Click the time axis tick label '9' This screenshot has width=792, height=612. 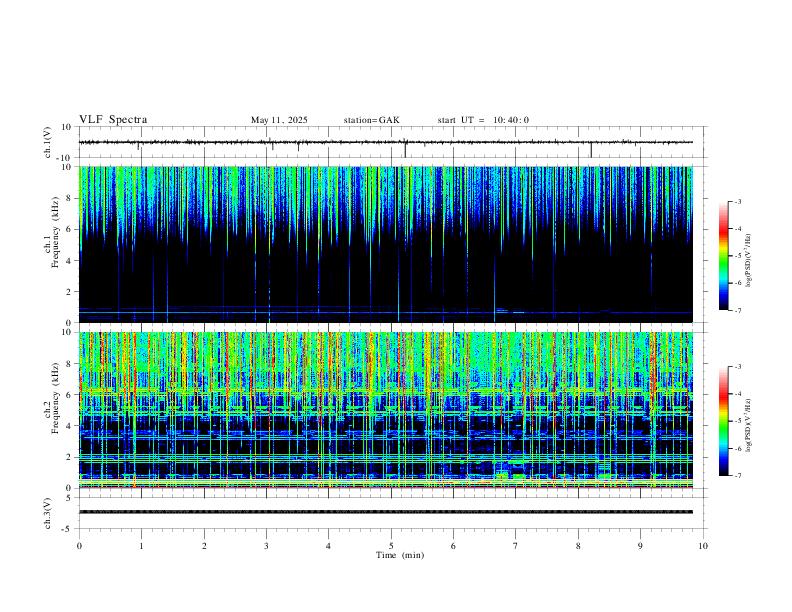coord(640,546)
